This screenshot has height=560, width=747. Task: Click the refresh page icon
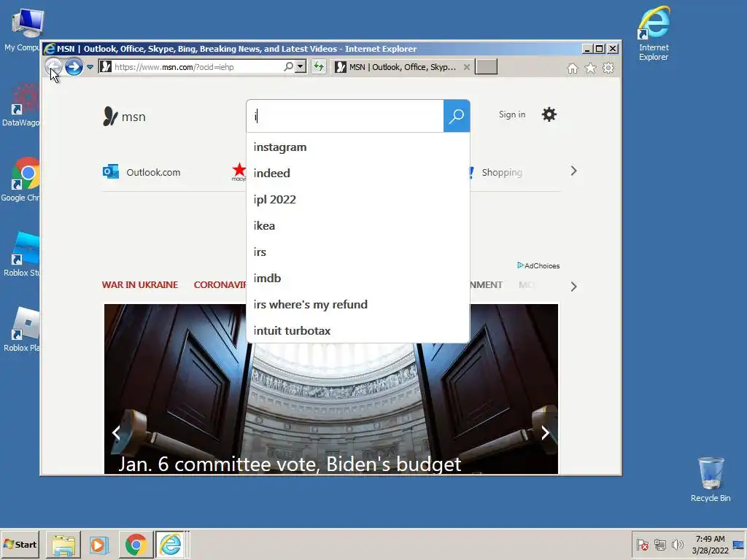pyautogui.click(x=319, y=66)
